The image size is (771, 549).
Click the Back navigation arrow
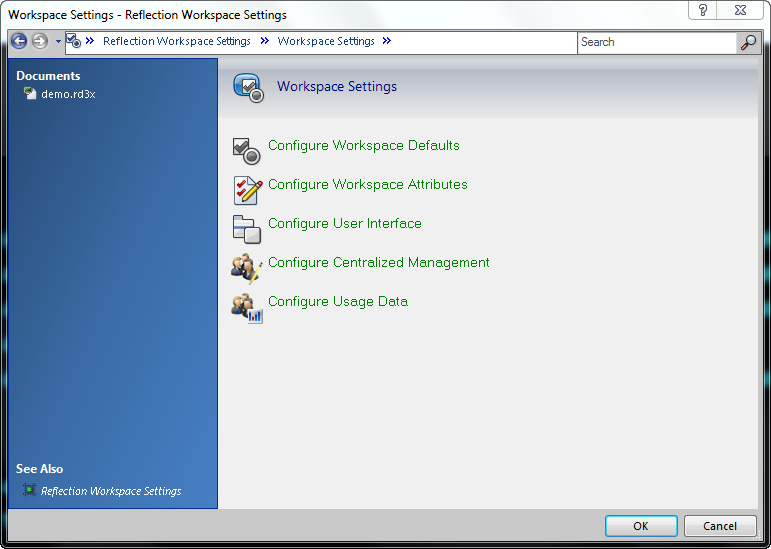pos(19,41)
